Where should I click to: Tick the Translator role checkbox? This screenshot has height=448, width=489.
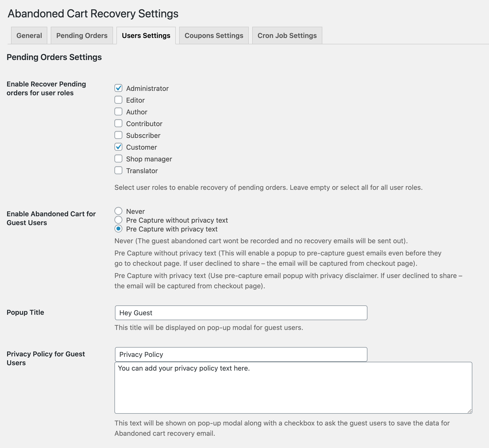pyautogui.click(x=118, y=170)
